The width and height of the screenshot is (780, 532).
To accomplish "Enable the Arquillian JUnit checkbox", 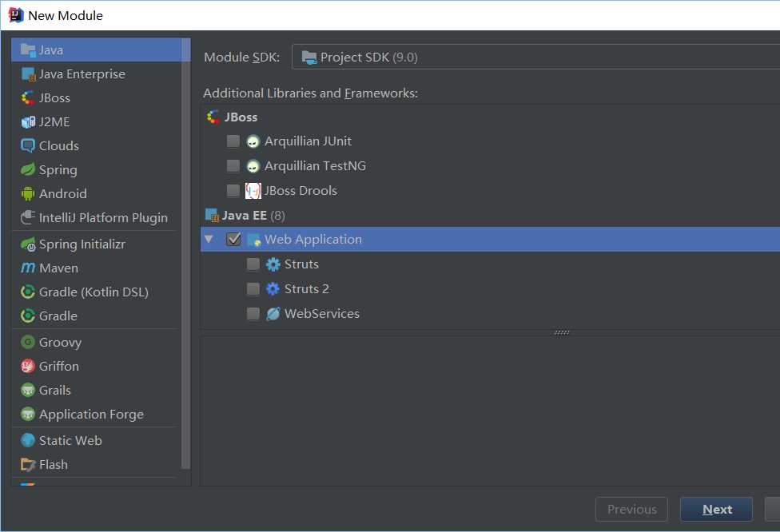I will tap(233, 141).
